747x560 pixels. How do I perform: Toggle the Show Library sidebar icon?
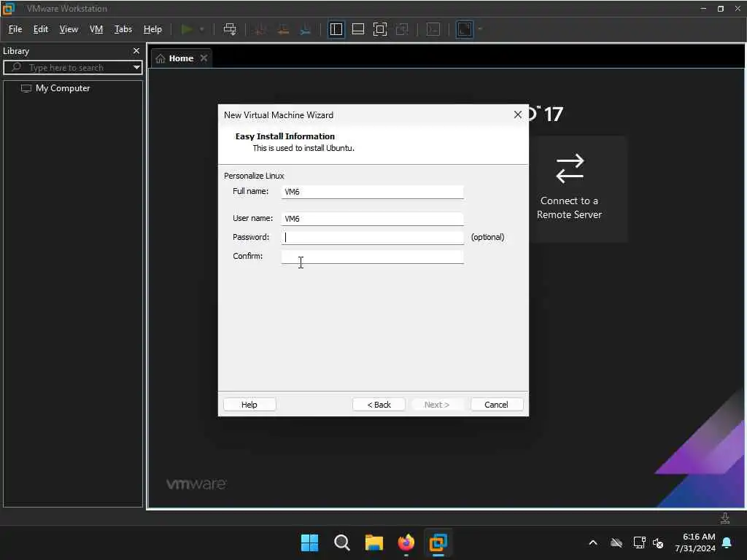336,29
